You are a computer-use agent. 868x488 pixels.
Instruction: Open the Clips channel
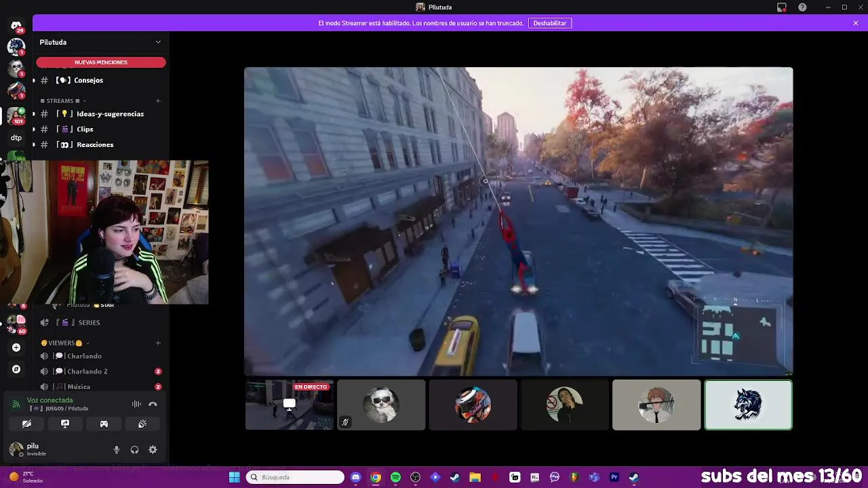click(x=100, y=129)
